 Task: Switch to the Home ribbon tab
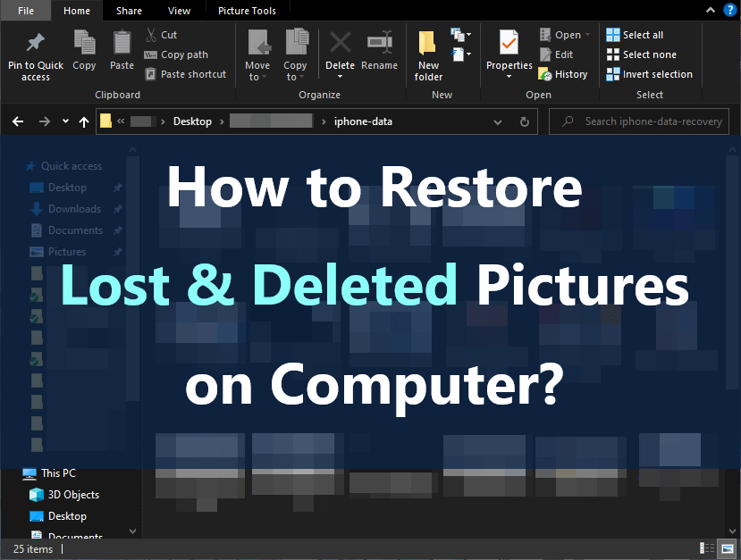pyautogui.click(x=77, y=11)
